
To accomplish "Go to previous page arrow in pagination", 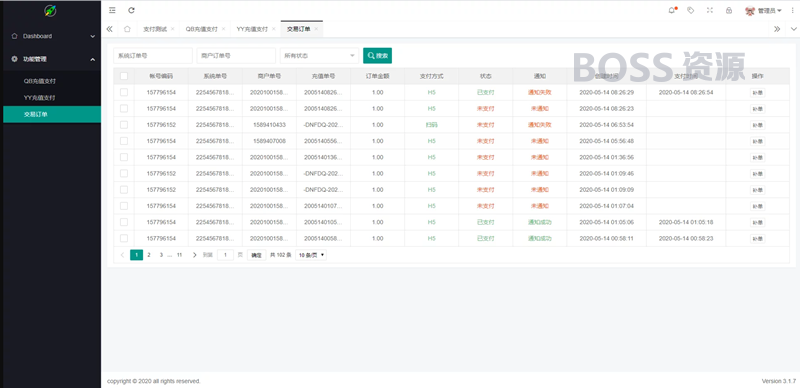I will (x=122, y=255).
